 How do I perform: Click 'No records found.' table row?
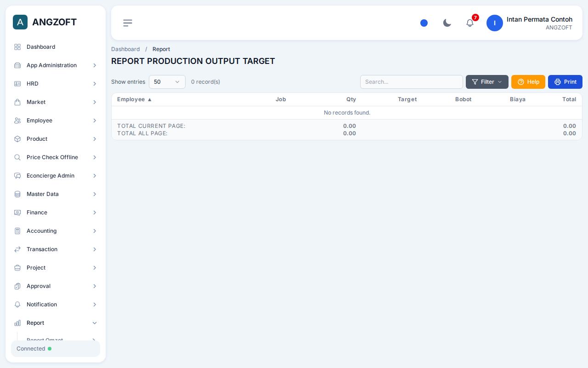(x=347, y=113)
